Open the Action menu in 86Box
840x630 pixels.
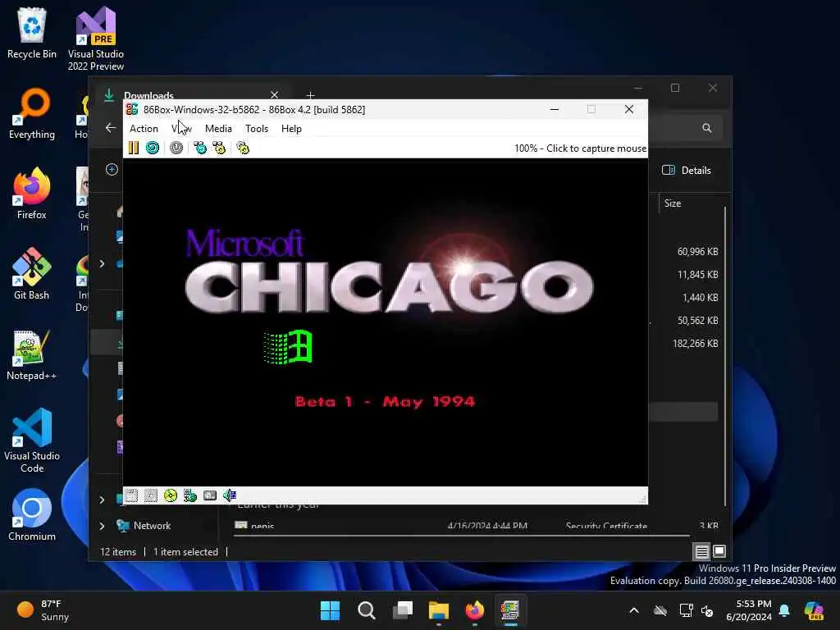point(144,129)
